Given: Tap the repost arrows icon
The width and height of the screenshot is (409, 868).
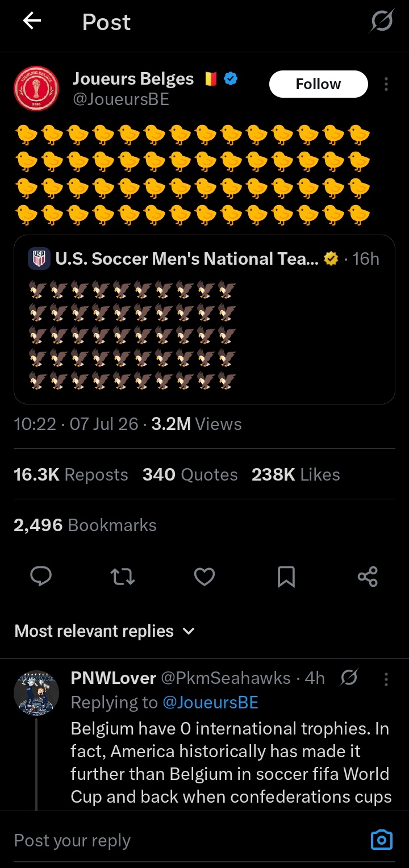Looking at the screenshot, I should [122, 577].
